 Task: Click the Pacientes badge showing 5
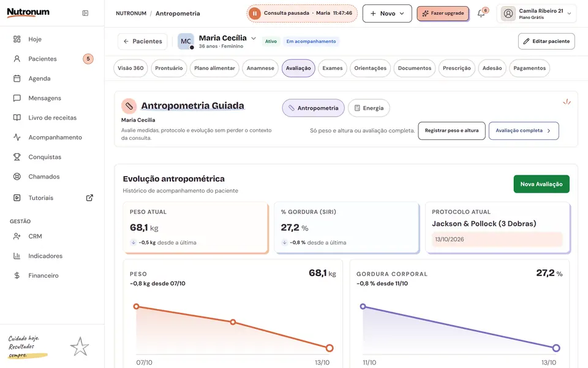(88, 59)
